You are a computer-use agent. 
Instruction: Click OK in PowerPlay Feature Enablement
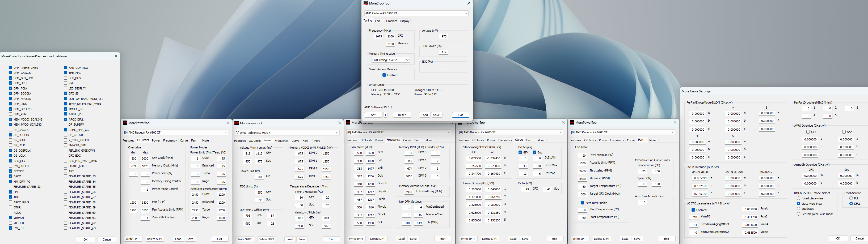pos(85,239)
